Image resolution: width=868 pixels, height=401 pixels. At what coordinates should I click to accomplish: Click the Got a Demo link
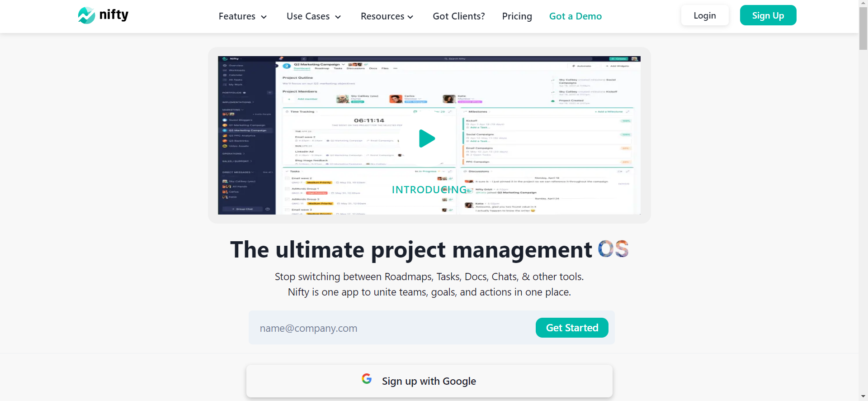[x=576, y=16]
